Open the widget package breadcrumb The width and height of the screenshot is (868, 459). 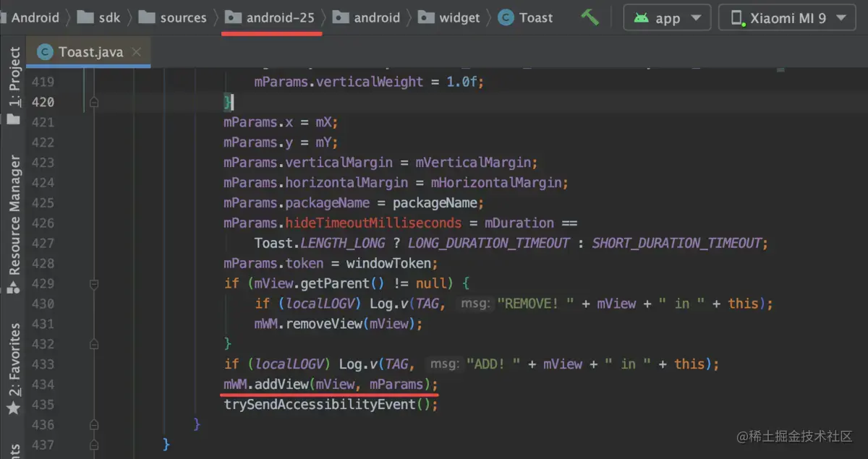tap(449, 17)
